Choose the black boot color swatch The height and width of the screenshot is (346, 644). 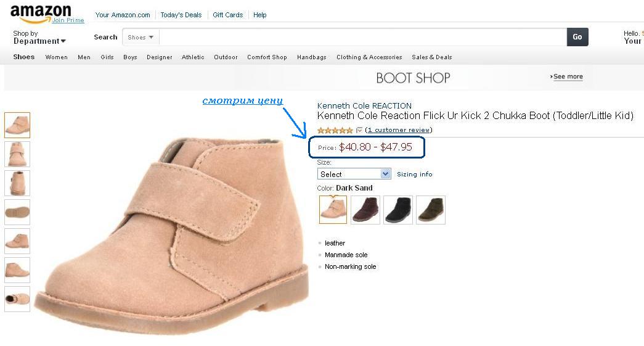pyautogui.click(x=398, y=210)
